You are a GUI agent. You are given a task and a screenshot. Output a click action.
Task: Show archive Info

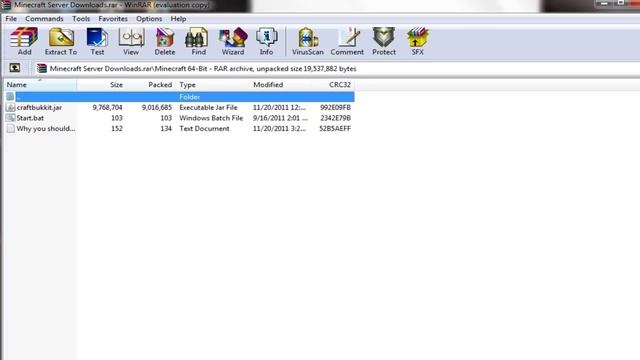coord(267,41)
